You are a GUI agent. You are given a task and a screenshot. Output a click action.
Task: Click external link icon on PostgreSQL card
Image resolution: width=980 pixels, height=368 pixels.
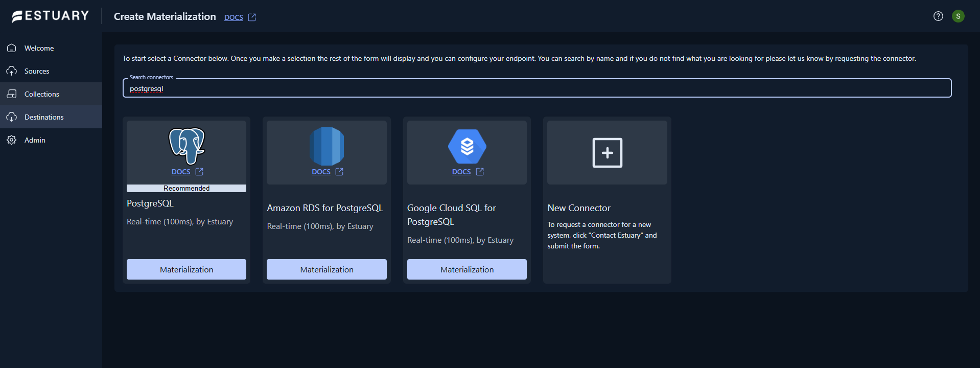point(199,172)
